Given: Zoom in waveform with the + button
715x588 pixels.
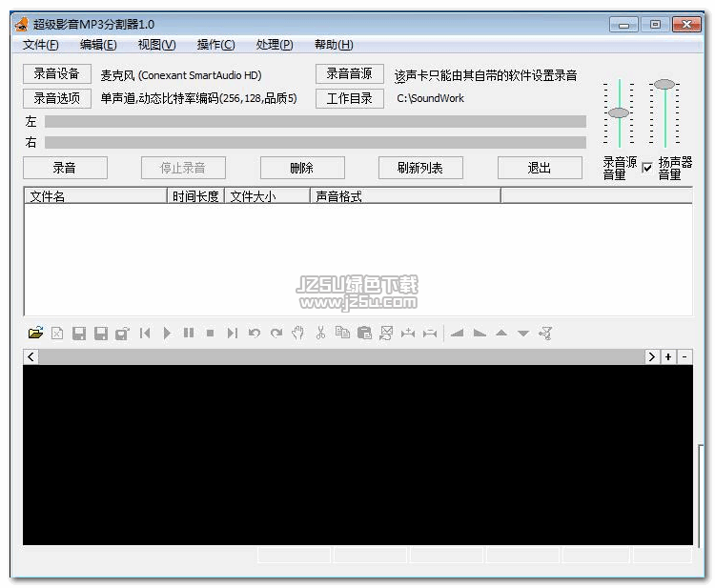Looking at the screenshot, I should pos(668,356).
